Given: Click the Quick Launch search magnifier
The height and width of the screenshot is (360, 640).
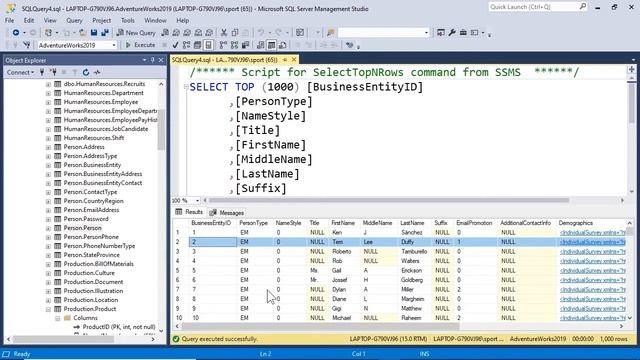Looking at the screenshot, I should [582, 7].
